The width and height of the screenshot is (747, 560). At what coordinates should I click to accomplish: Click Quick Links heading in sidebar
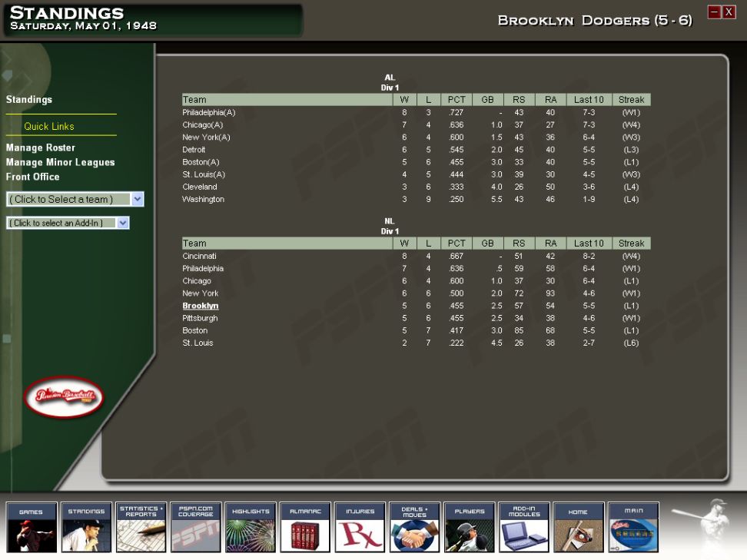pos(49,126)
